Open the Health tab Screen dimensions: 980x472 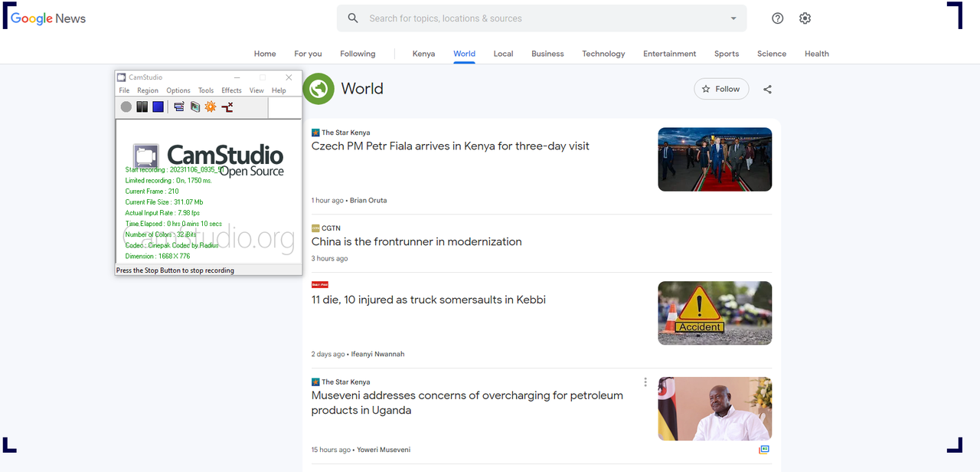(817, 54)
